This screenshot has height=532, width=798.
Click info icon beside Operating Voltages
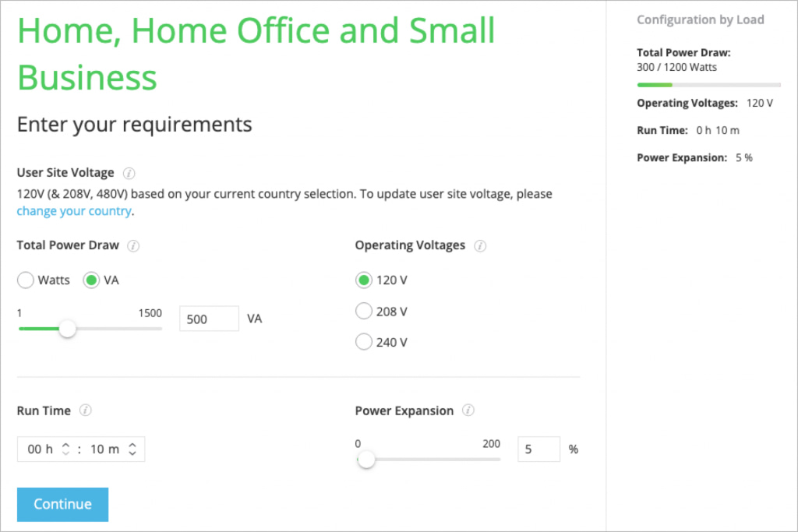[x=480, y=246]
